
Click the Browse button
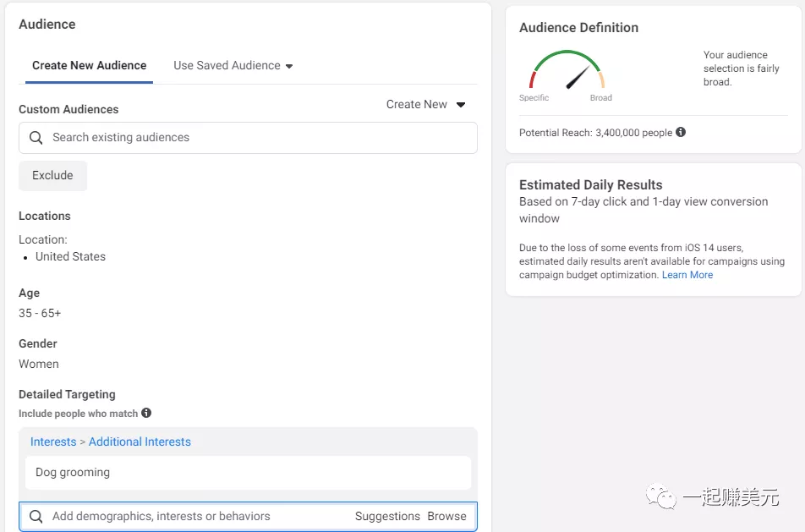tap(446, 516)
